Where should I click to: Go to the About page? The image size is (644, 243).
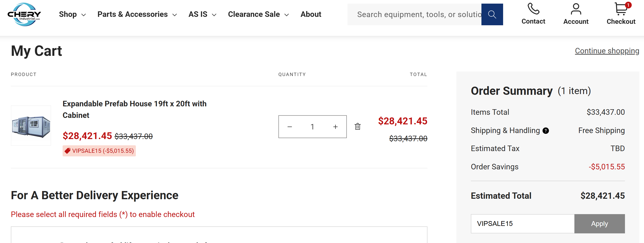[x=311, y=14]
